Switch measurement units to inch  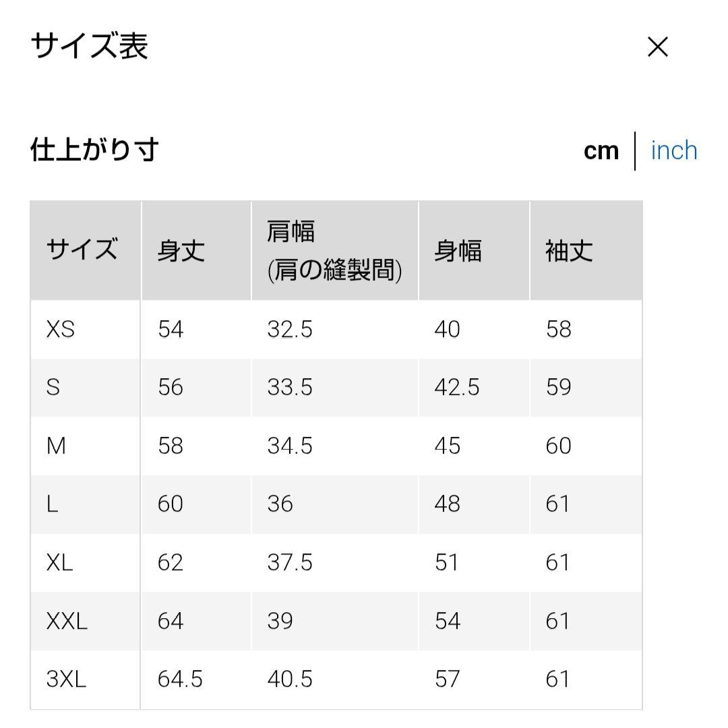tap(673, 151)
